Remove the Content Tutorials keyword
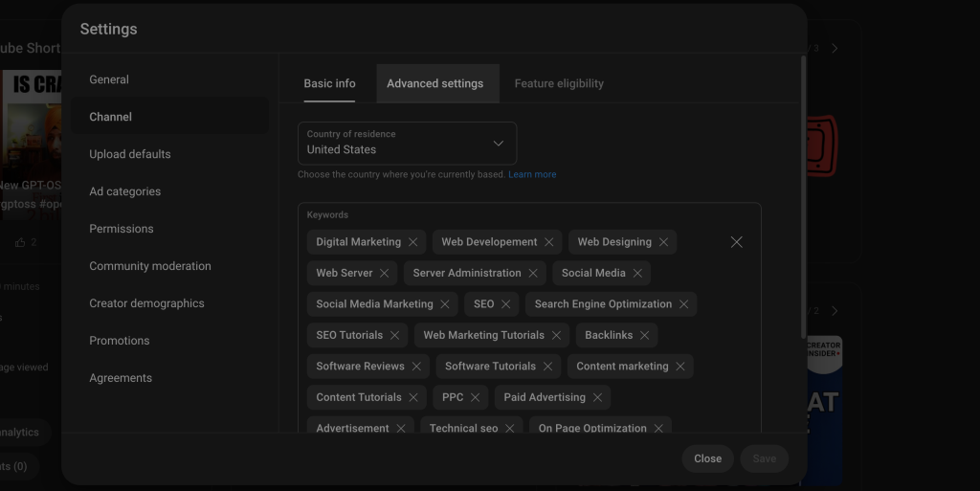Image resolution: width=980 pixels, height=491 pixels. (413, 397)
